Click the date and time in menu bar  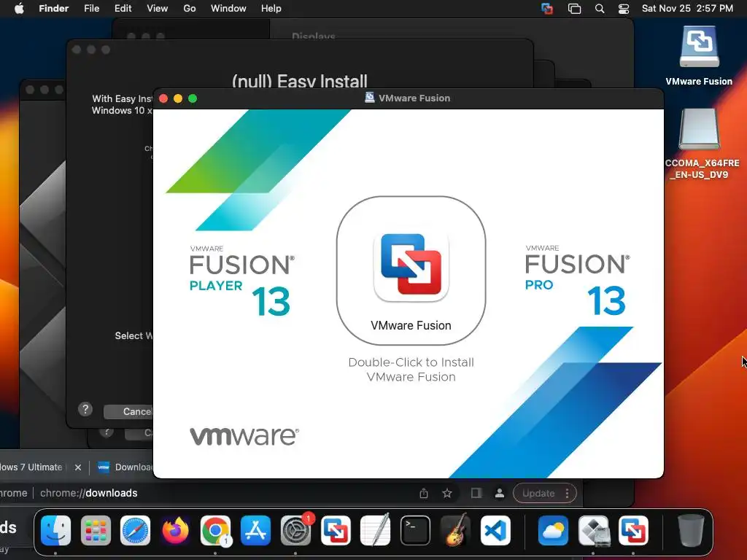(x=687, y=9)
